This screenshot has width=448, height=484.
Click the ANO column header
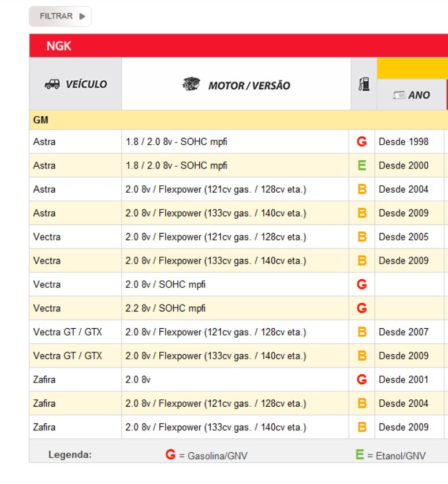point(412,95)
